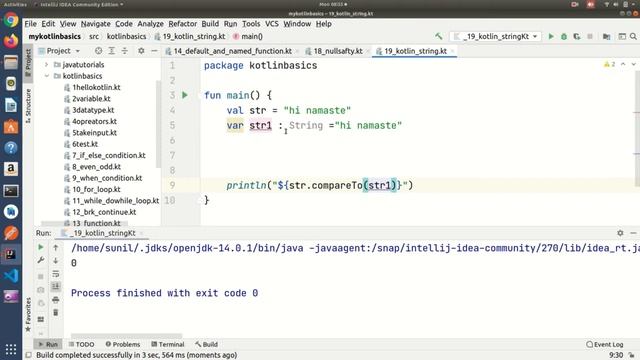This screenshot has width=640, height=360.
Task: Switch to 18_nullsafty.kt tab
Action: click(338, 51)
